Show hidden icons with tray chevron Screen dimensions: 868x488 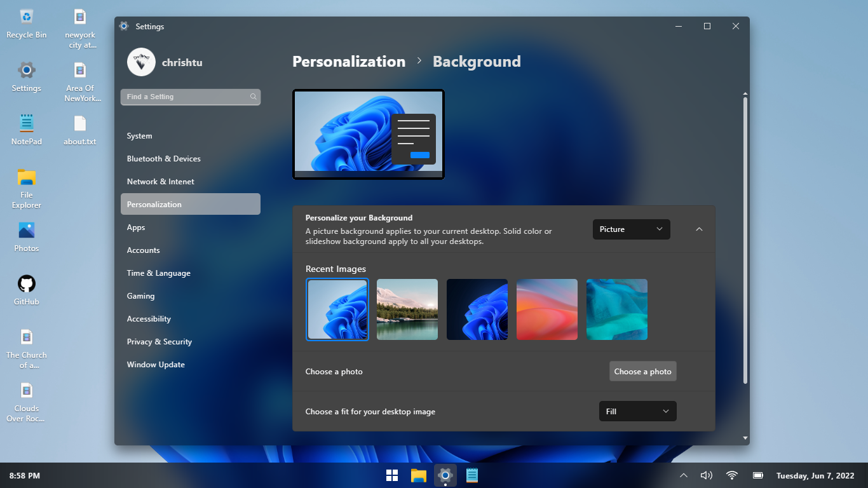click(x=684, y=475)
